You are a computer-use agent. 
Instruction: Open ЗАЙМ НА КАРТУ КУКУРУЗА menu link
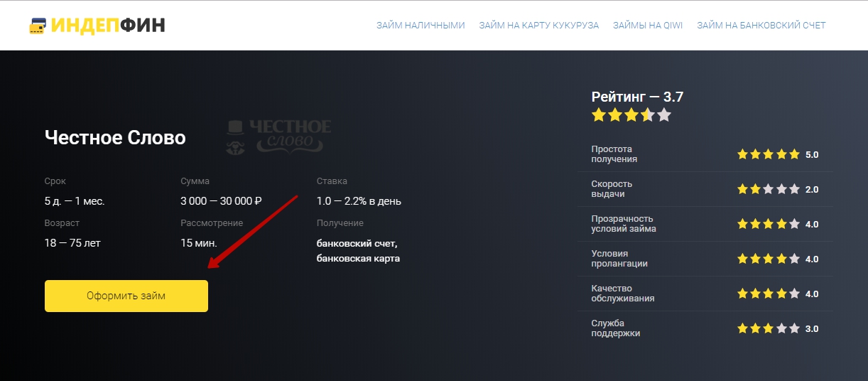click(x=539, y=25)
